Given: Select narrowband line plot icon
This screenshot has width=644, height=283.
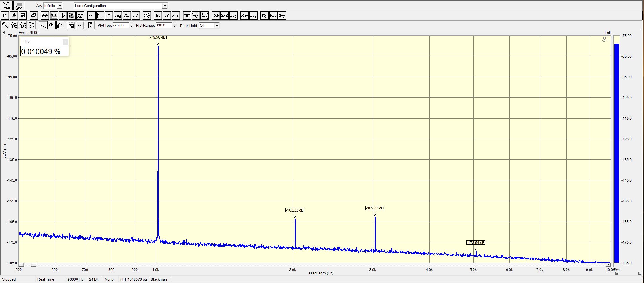Looking at the screenshot, I should pyautogui.click(x=43, y=25).
